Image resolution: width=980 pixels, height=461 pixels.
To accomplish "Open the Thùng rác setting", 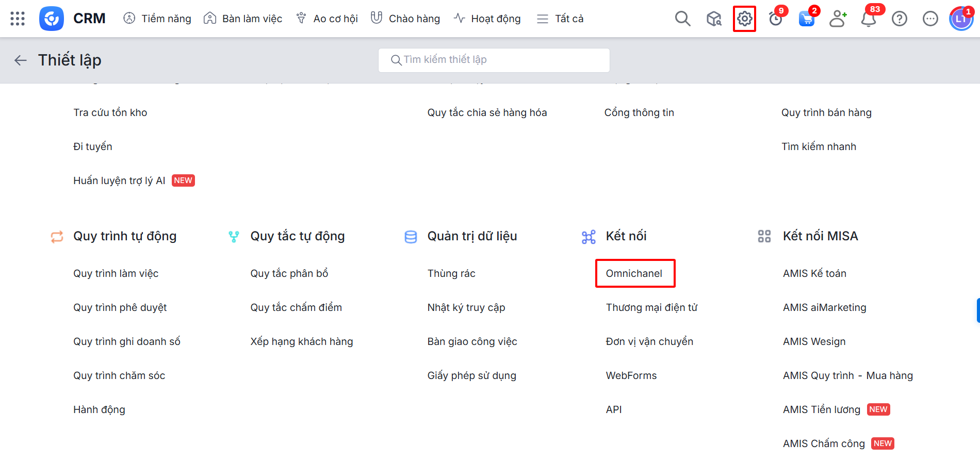I will (x=451, y=273).
